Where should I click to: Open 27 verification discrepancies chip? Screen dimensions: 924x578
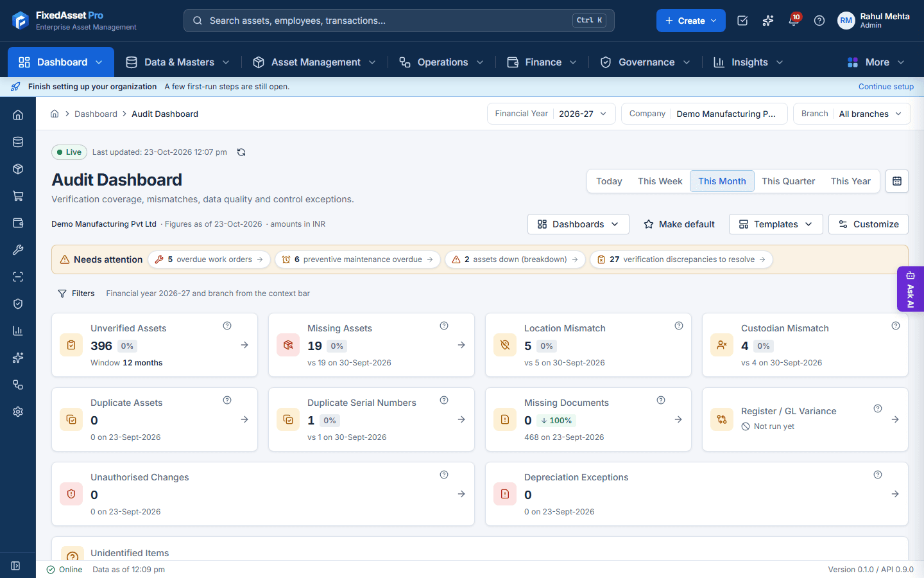tap(681, 259)
